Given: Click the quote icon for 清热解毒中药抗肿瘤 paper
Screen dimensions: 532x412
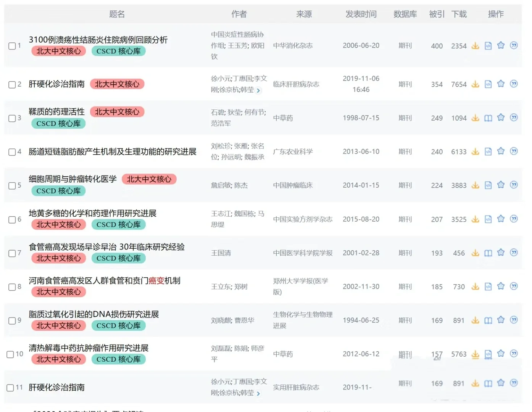Looking at the screenshot, I should tap(514, 353).
